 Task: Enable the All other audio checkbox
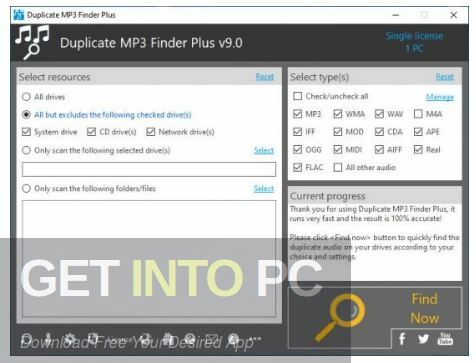pos(338,167)
